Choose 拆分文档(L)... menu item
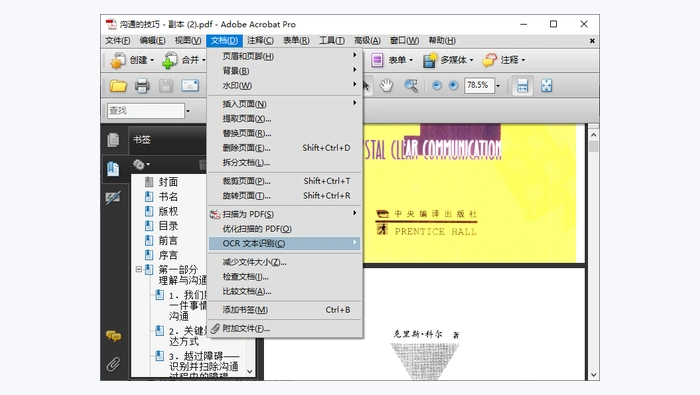The width and height of the screenshot is (700, 395). (284, 162)
